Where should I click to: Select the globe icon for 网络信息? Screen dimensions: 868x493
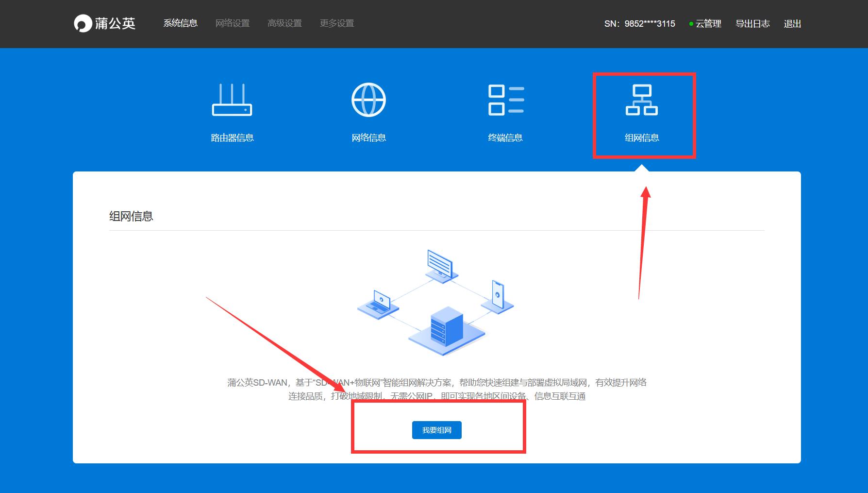click(368, 100)
